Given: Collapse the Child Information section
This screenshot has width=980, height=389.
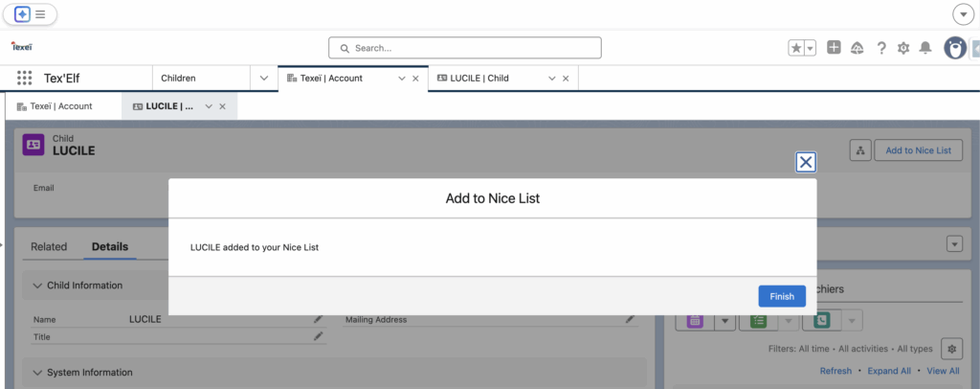Looking at the screenshot, I should pos(38,286).
